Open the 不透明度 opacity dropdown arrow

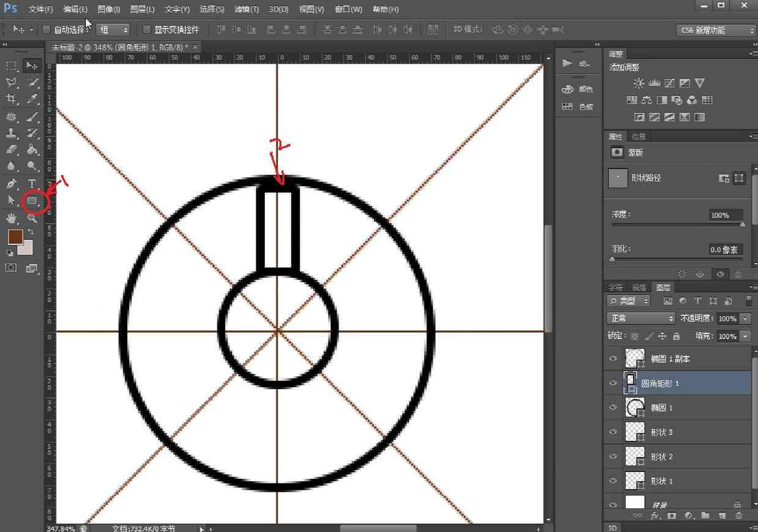click(745, 318)
